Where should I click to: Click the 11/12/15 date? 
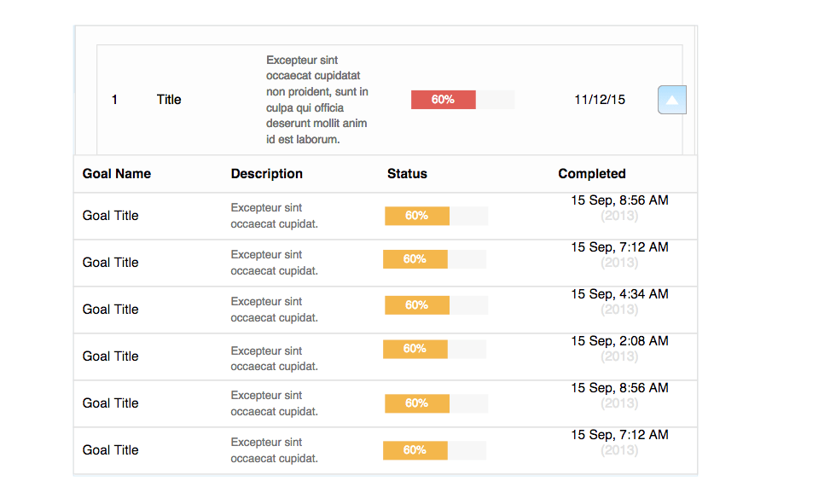coord(600,100)
